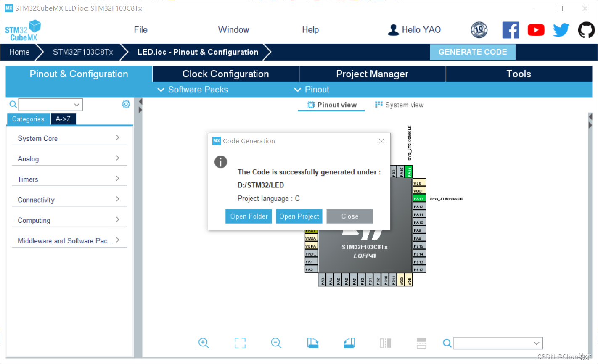Toggle the horizontal split view icon
The width and height of the screenshot is (598, 364).
coord(421,343)
